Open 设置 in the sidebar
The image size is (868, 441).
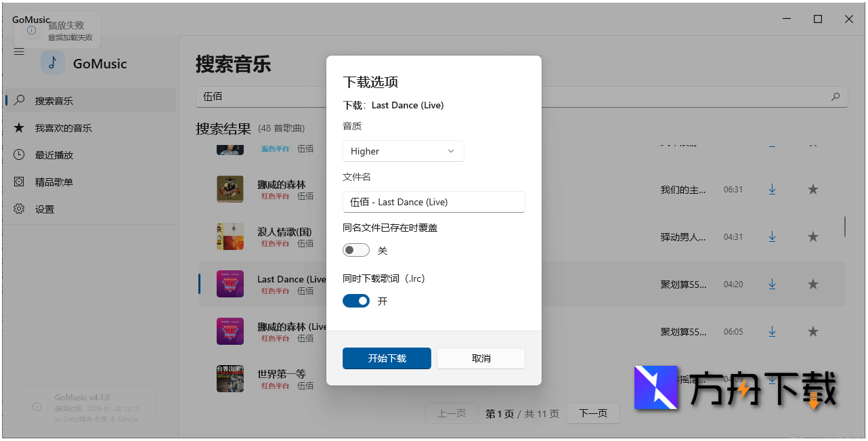tap(20, 209)
